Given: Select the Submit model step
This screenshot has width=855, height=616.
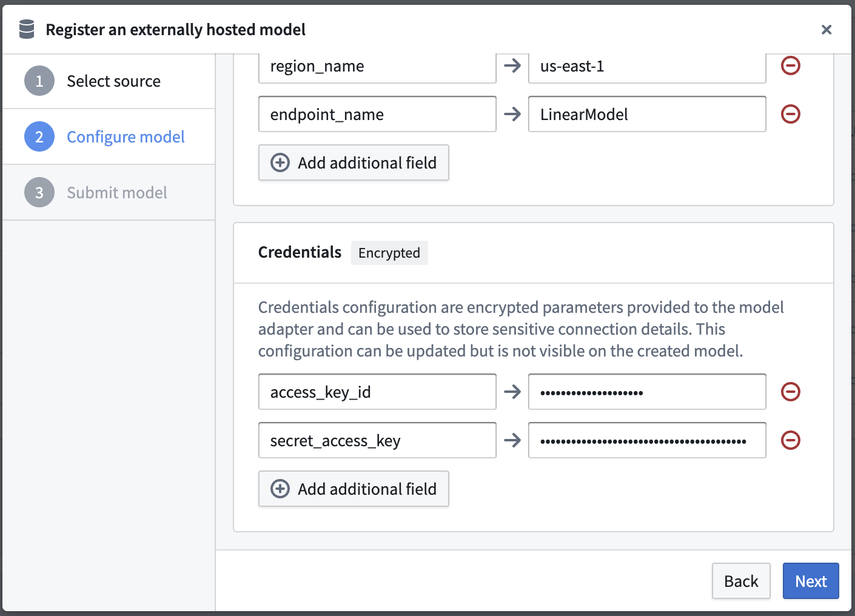Looking at the screenshot, I should (x=109, y=193).
